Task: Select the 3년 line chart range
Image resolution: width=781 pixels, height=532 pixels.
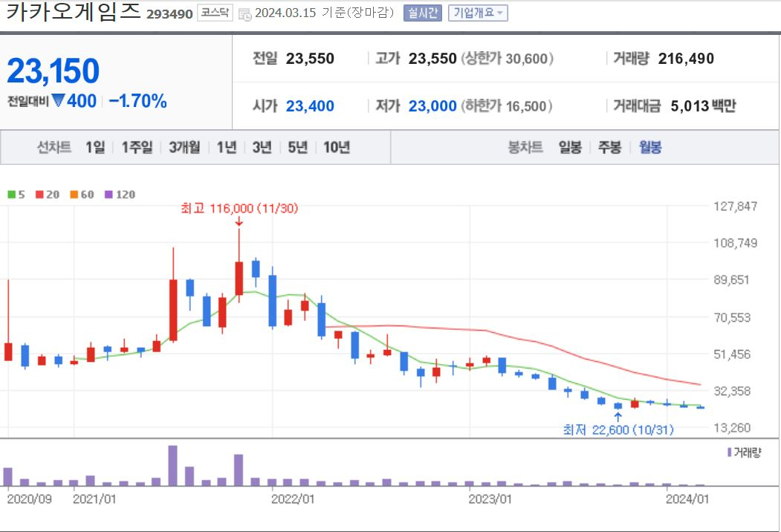Action: pyautogui.click(x=262, y=147)
